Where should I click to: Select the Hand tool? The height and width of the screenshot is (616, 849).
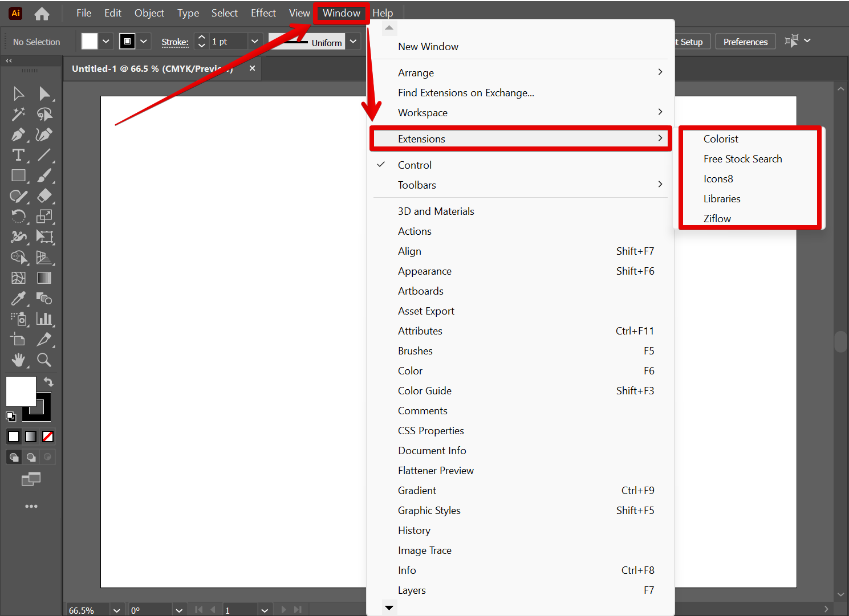click(18, 360)
